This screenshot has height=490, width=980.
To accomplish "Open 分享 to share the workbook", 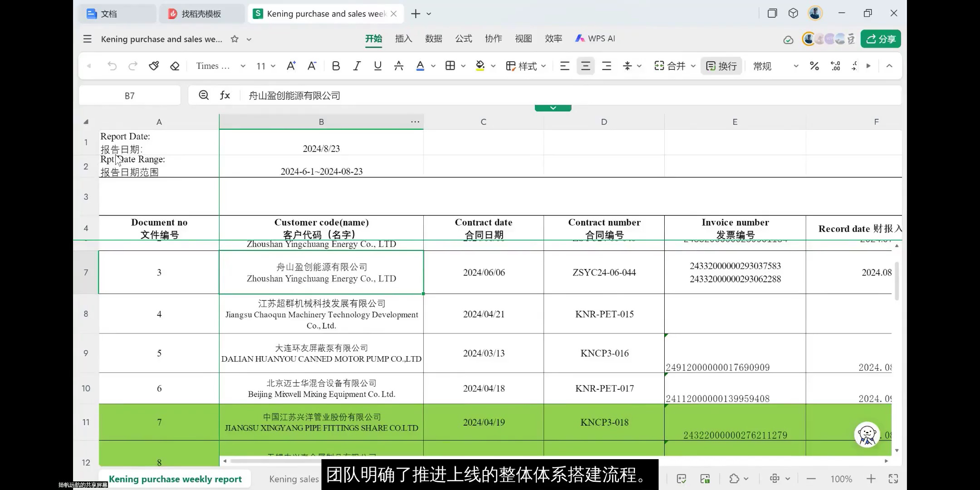I will tap(880, 39).
